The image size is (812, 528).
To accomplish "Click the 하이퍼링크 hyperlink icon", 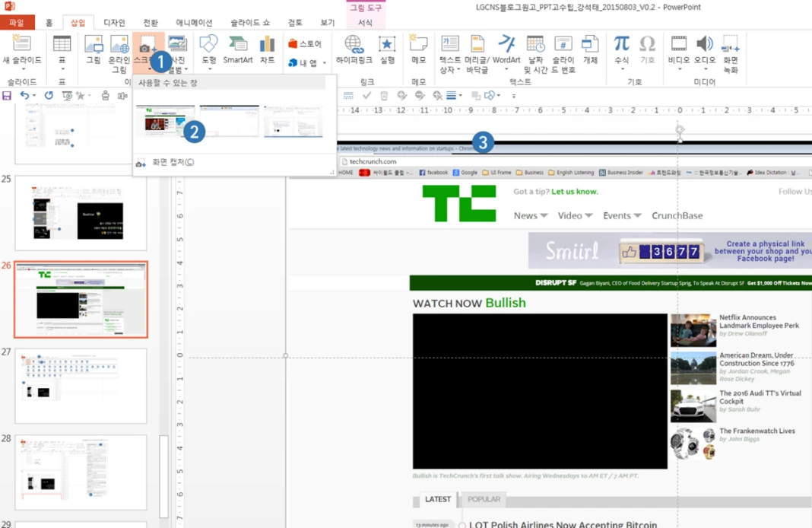I will (354, 44).
